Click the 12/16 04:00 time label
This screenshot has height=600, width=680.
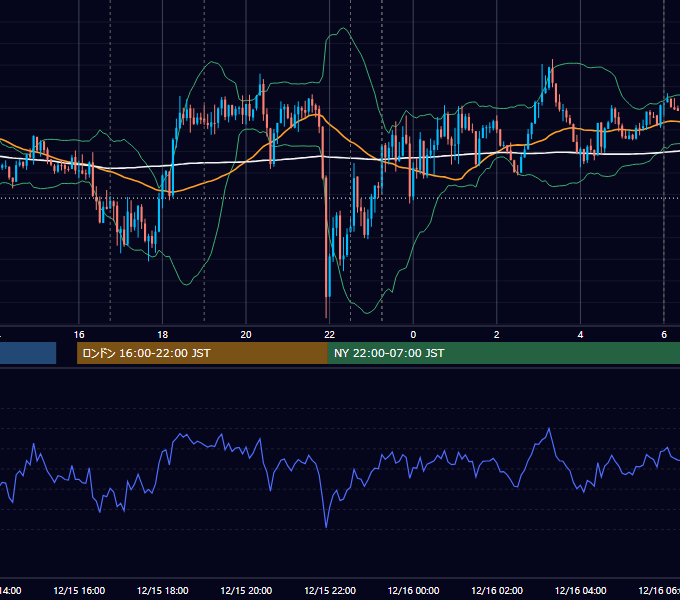[580, 590]
